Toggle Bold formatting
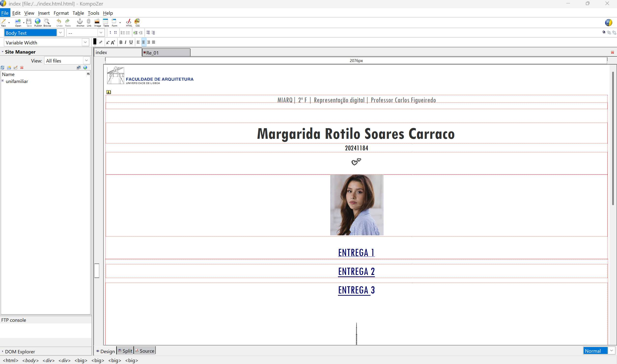Viewport: 617px width, 364px height. click(121, 42)
